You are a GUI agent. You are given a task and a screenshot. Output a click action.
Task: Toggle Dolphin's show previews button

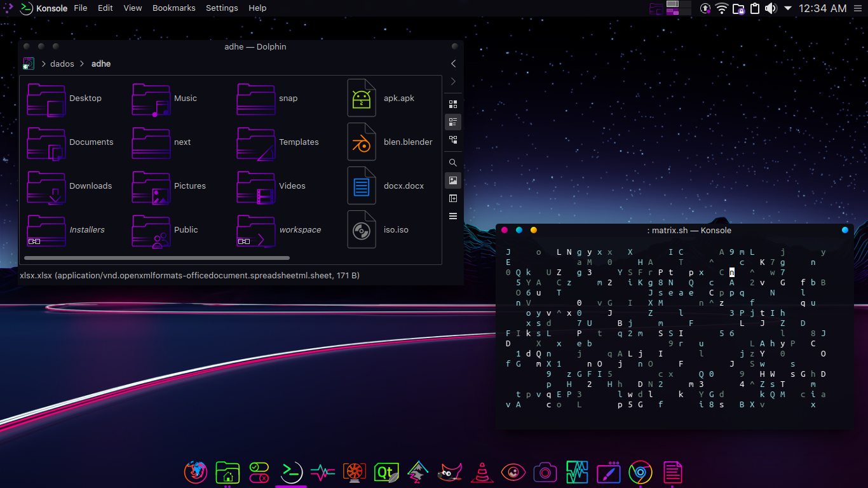[x=453, y=180]
